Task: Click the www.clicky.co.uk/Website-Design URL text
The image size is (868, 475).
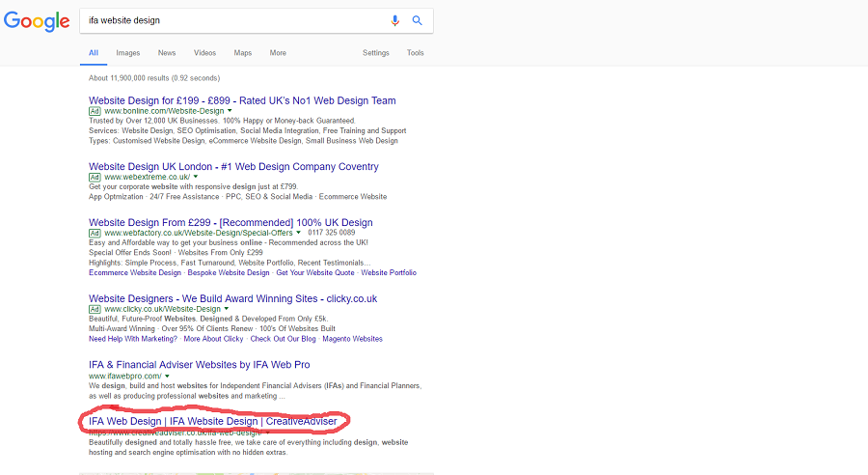Action: coord(162,309)
